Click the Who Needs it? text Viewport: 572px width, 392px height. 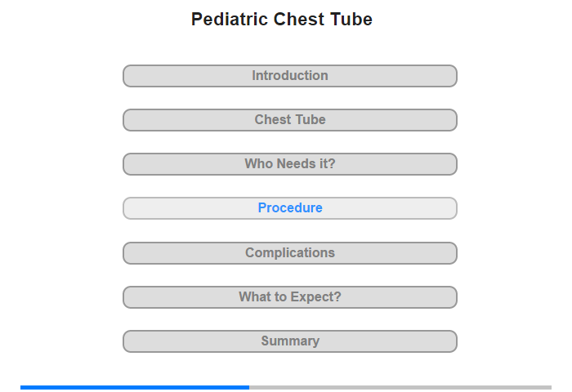290,163
